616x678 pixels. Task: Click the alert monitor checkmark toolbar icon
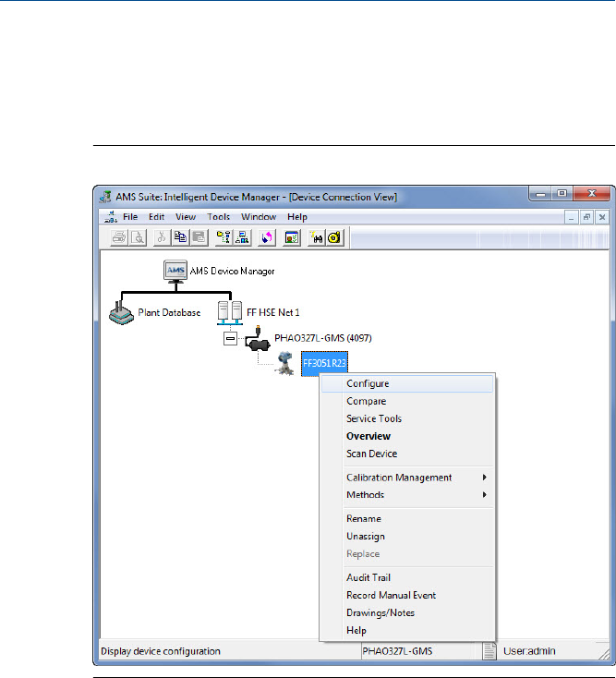292,237
